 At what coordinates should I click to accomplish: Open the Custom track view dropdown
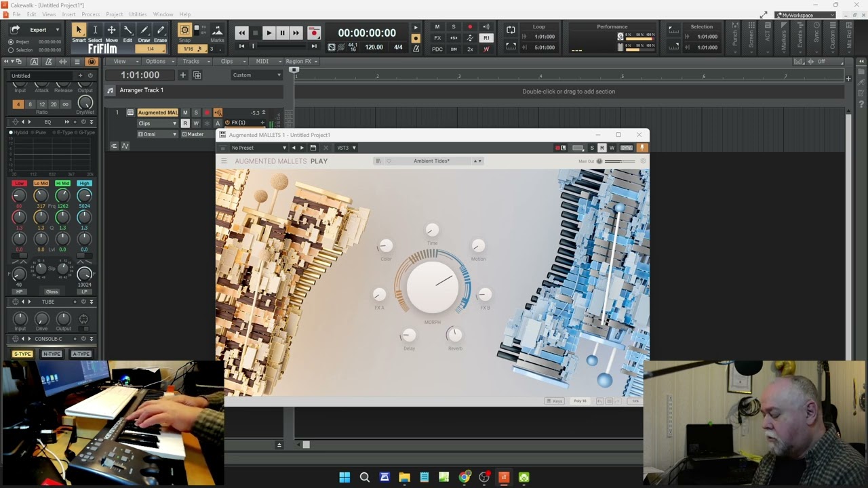(x=256, y=75)
